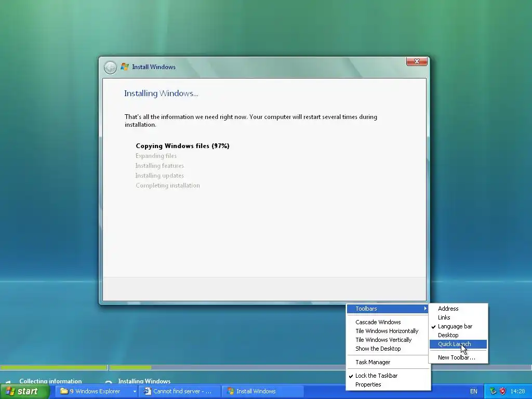This screenshot has width=532, height=399.
Task: Enable the Desktop toolbar
Action: [458, 335]
